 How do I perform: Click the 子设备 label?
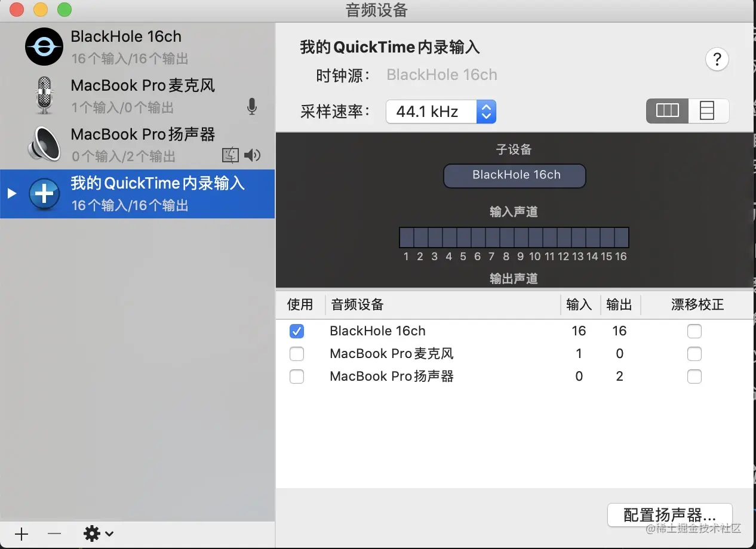tap(514, 149)
